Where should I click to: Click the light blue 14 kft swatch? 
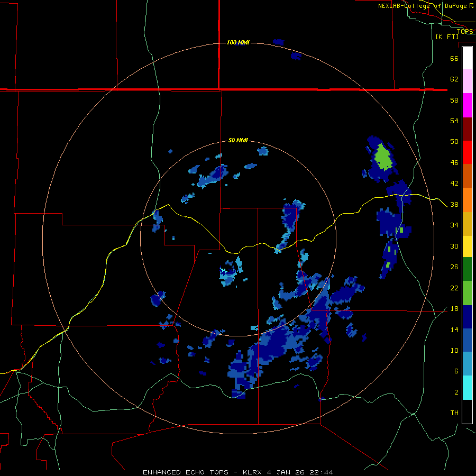pyautogui.click(x=467, y=364)
